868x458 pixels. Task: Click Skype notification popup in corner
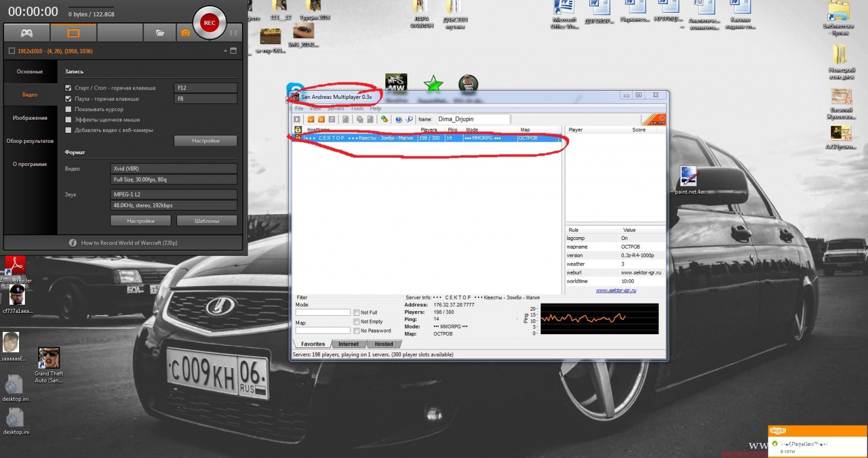[817, 441]
